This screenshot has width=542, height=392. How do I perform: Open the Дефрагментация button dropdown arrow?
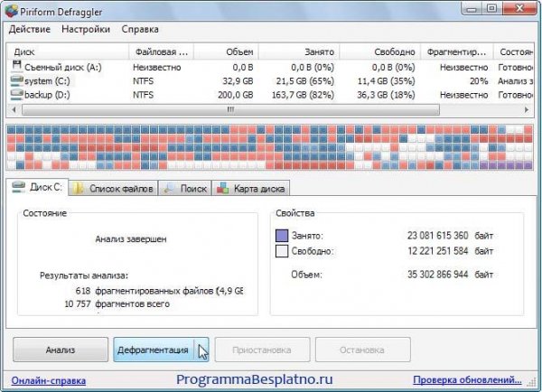point(201,350)
